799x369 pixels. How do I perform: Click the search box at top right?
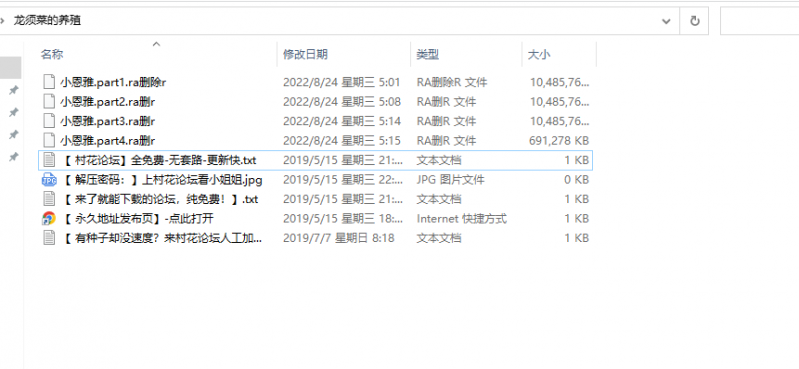(x=759, y=21)
